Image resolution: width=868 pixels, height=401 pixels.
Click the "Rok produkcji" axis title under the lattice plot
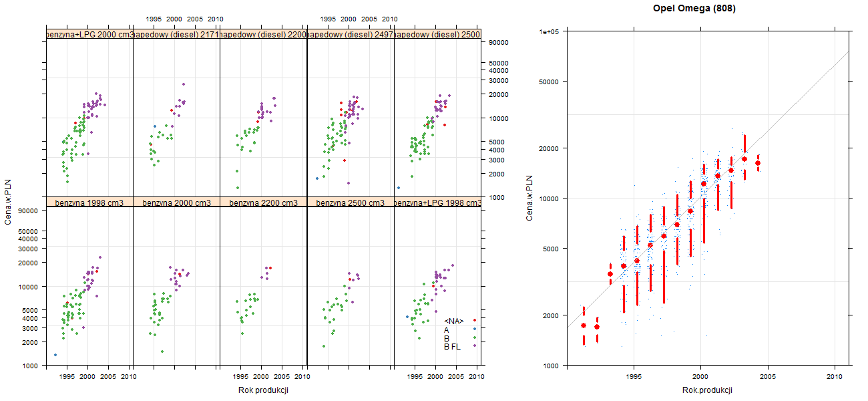tap(263, 391)
